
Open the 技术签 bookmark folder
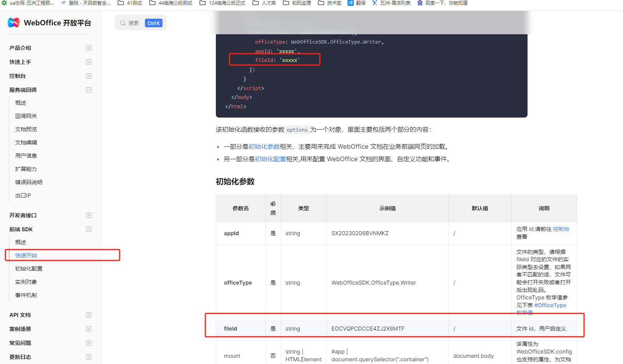coord(330,3)
